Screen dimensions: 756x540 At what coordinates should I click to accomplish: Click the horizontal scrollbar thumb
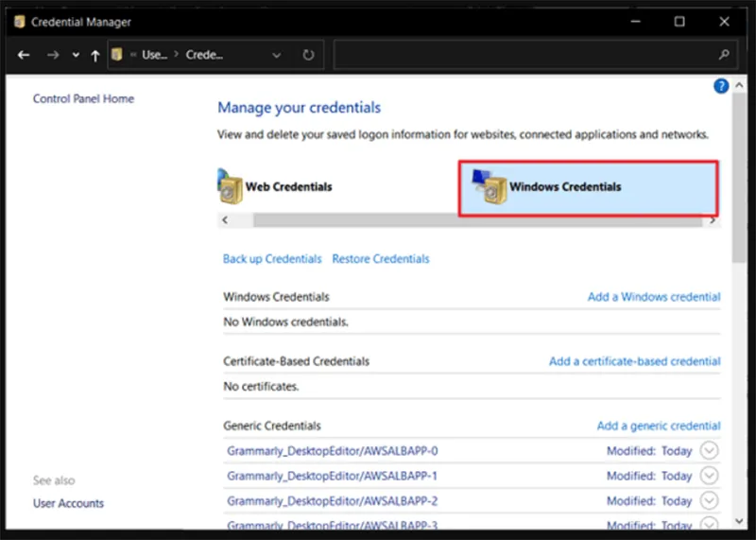point(477,220)
